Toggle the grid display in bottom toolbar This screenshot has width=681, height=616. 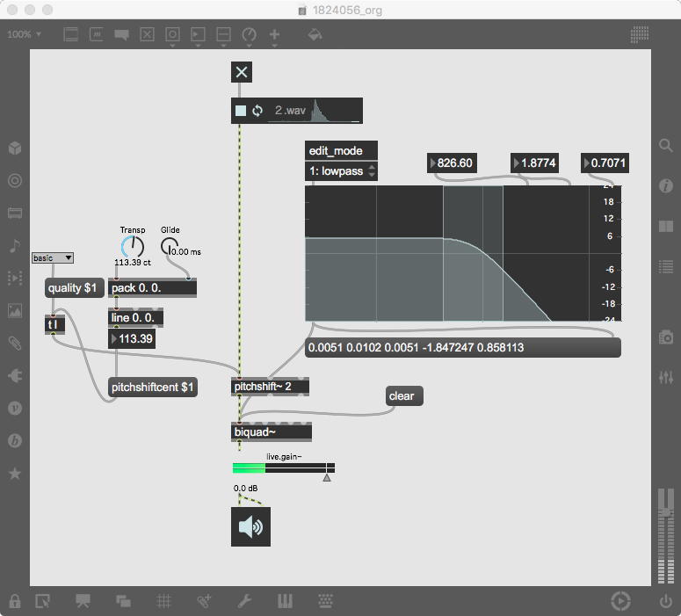[163, 601]
